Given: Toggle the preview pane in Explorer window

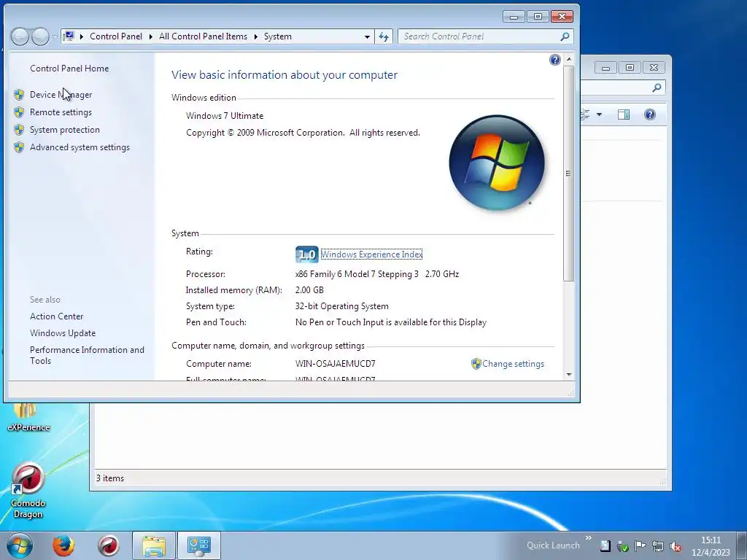Looking at the screenshot, I should click(x=624, y=114).
